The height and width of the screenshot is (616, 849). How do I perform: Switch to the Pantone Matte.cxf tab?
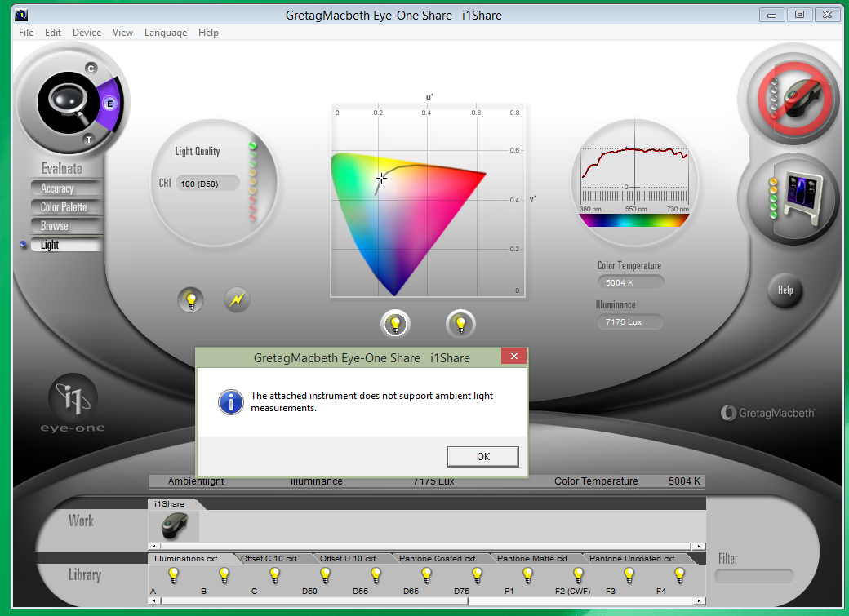pos(535,558)
